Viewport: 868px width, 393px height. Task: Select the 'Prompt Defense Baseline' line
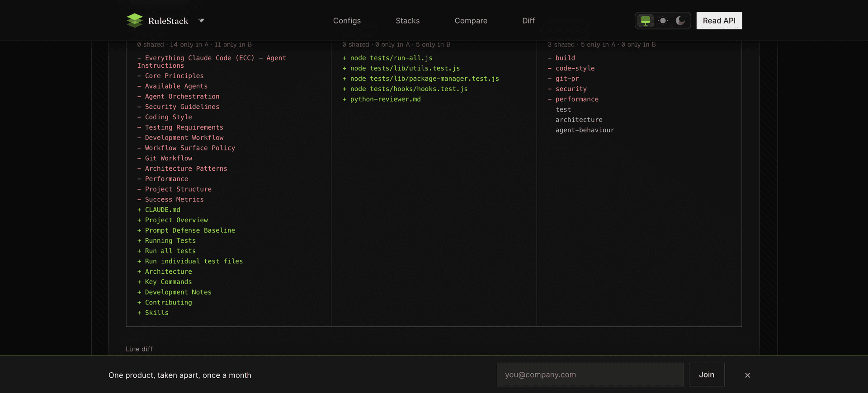click(186, 230)
